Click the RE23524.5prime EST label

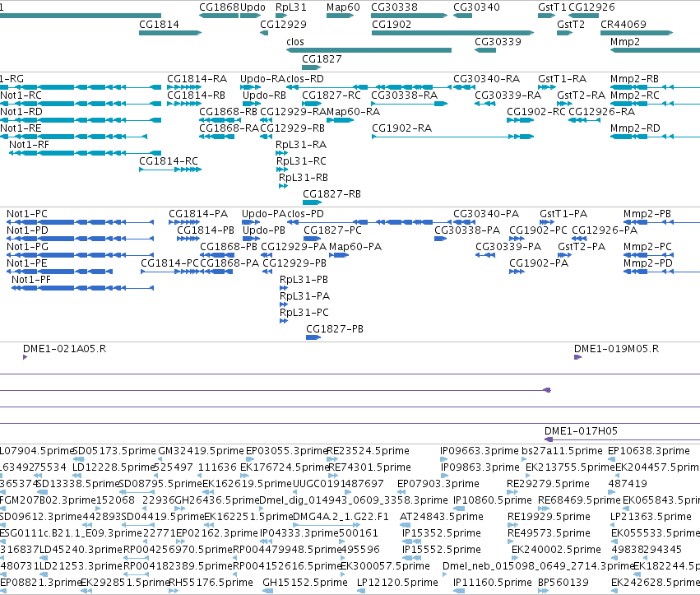pos(368,451)
